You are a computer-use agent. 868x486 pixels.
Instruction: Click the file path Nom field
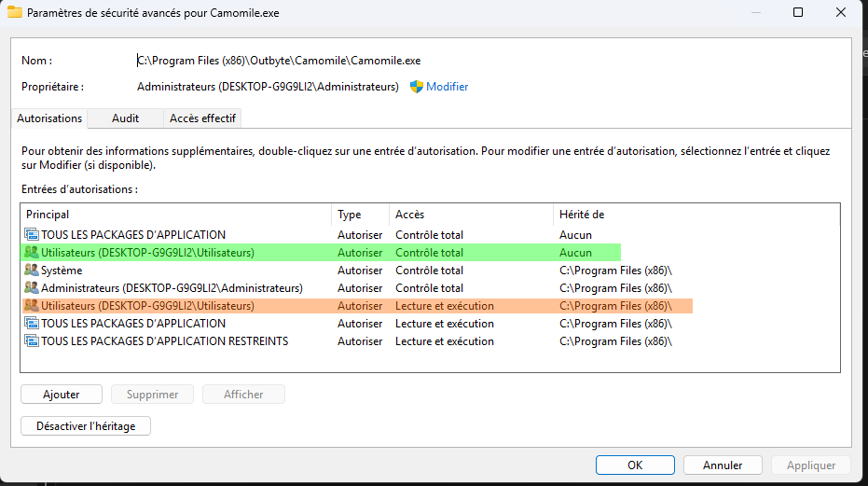click(279, 61)
